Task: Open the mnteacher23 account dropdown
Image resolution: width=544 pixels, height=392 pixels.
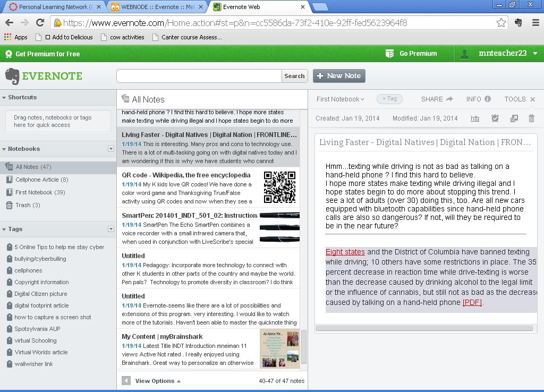Action: [535, 54]
